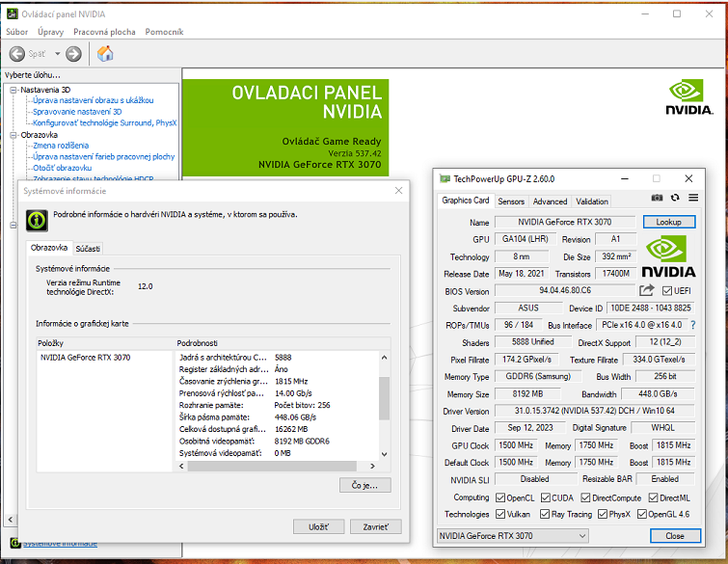728x564 pixels.
Task: Click details list scroll down arrow
Action: pyautogui.click(x=385, y=454)
